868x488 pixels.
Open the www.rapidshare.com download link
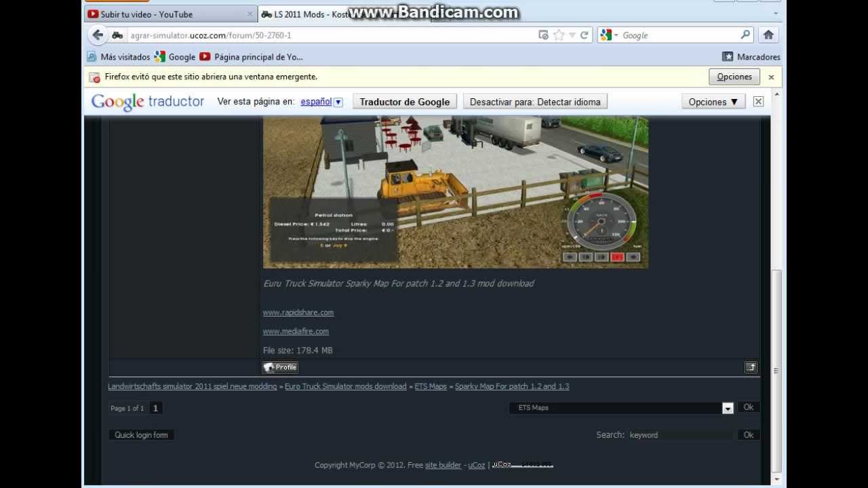[x=298, y=312]
